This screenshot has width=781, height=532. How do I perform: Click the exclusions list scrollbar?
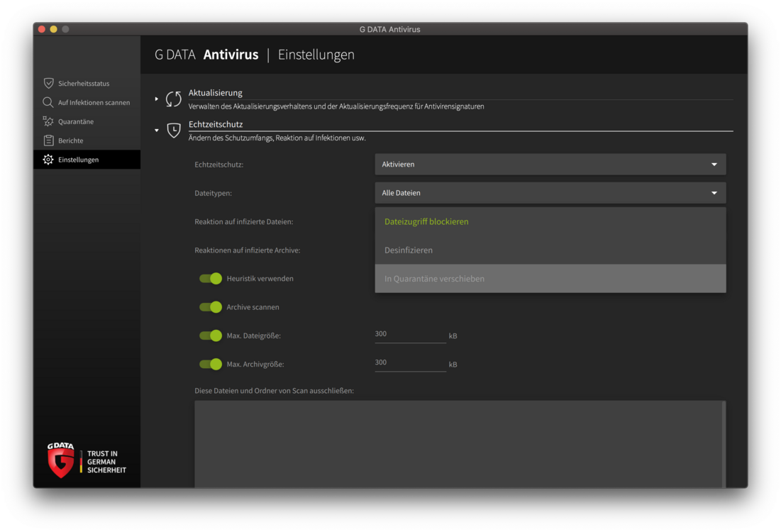pos(724,444)
